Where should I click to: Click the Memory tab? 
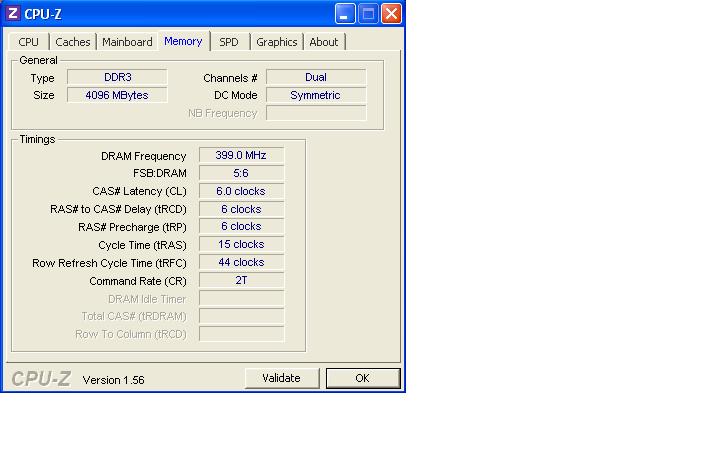[183, 41]
